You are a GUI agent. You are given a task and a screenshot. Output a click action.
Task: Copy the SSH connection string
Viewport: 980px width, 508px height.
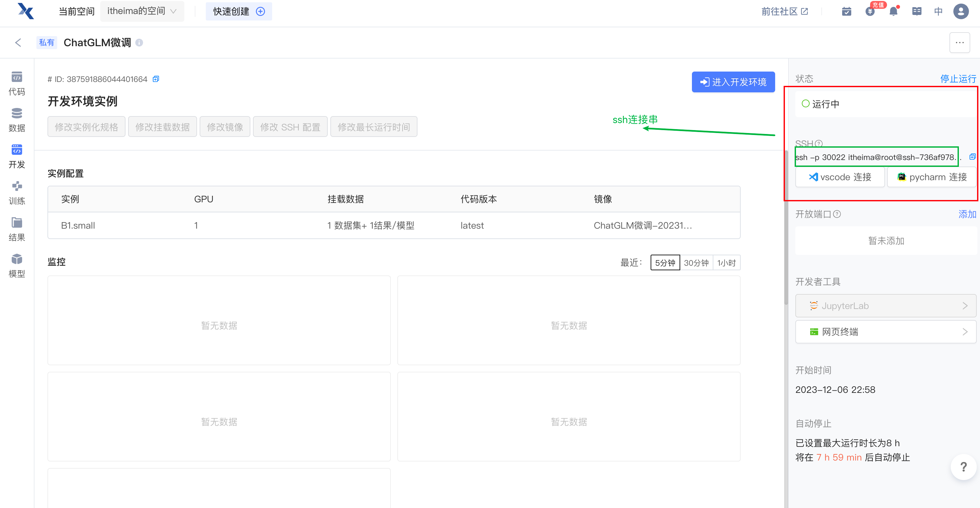[972, 157]
